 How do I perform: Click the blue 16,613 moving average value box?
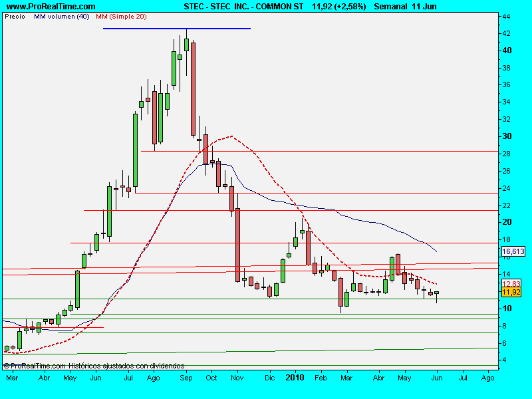(x=513, y=251)
